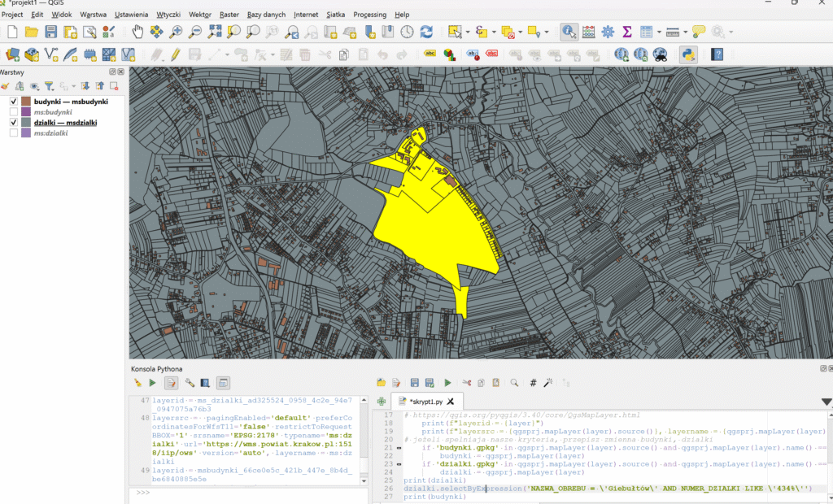Enable the ms:działki layer checkbox
This screenshot has height=504, width=833.
pos(14,133)
